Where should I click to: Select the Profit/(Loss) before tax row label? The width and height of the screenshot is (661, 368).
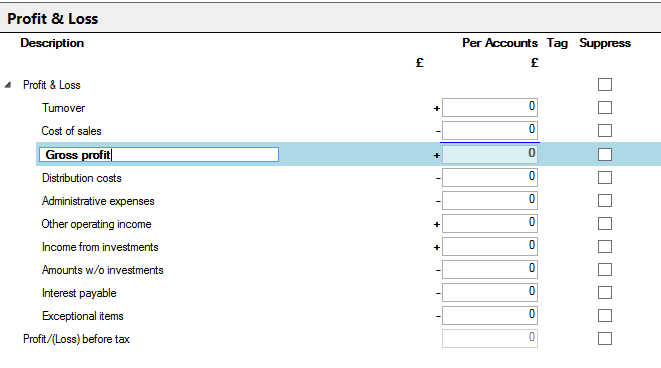pyautogui.click(x=76, y=339)
